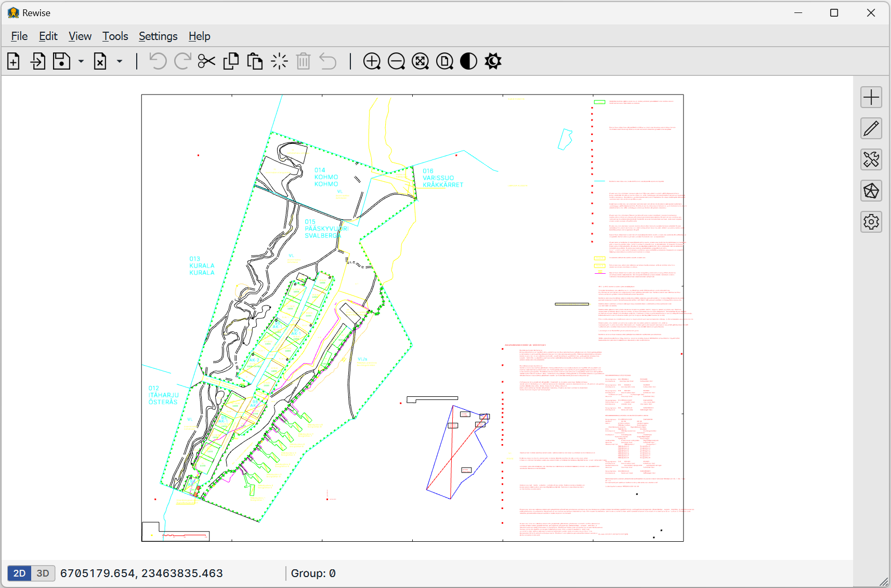
Task: Click the blue polygon with red diagonal lines
Action: [457, 452]
